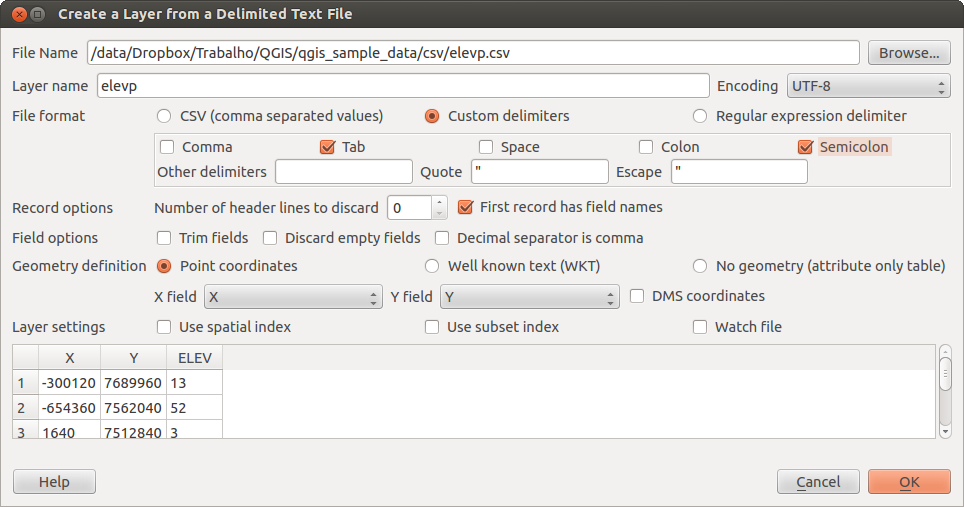Expand the Y field dropdown
This screenshot has height=507, width=964.
(x=530, y=297)
